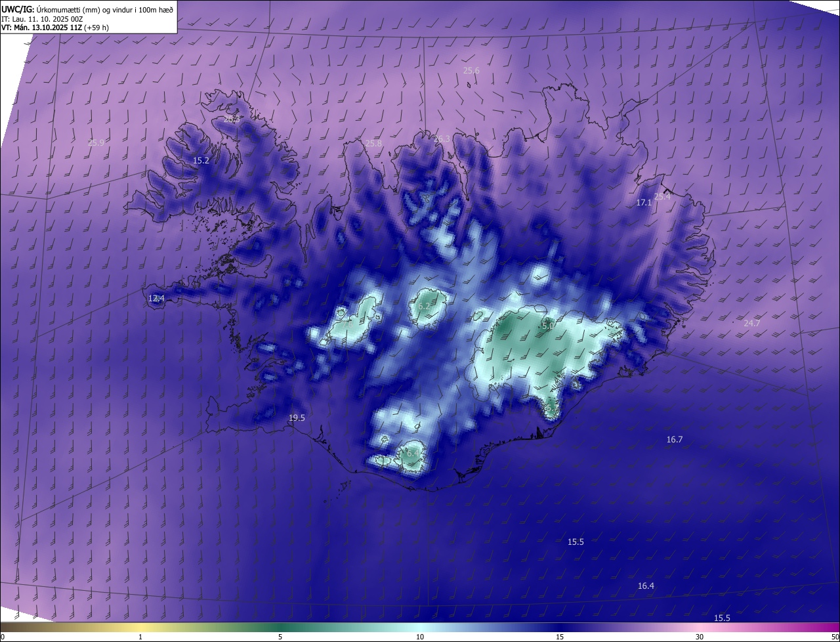Click the color scale tick label 50
The height and width of the screenshot is (642, 840).
click(835, 637)
